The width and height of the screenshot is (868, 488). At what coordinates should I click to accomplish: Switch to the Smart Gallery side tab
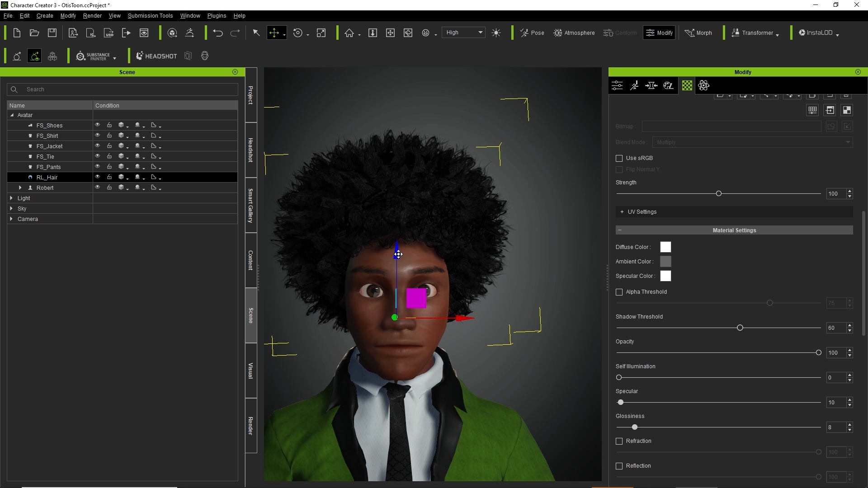coord(251,205)
